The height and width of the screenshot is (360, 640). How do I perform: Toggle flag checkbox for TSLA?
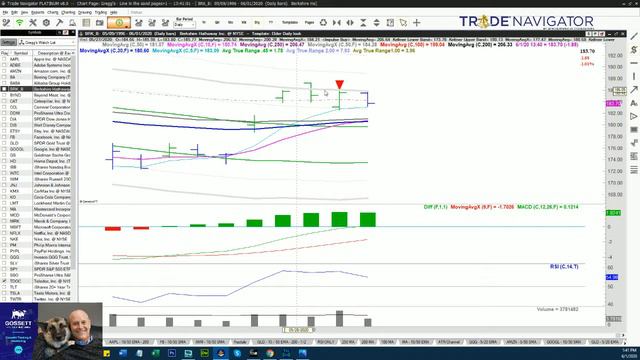pyautogui.click(x=4, y=293)
